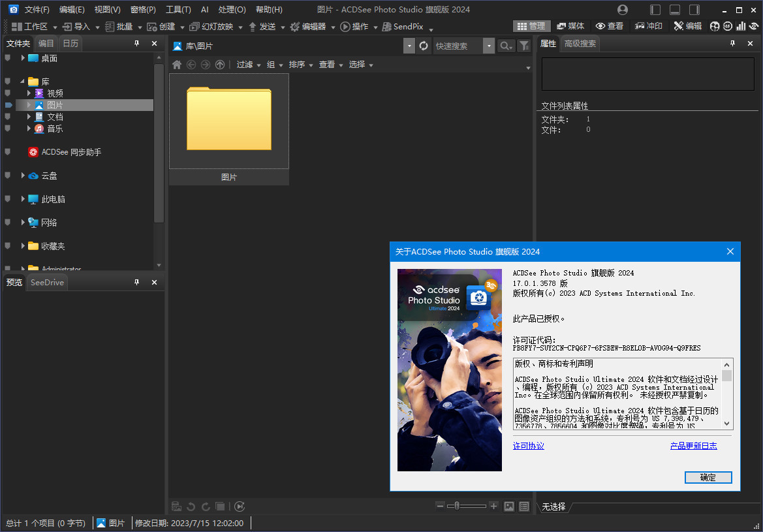Screen dimensions: 763x532
Task: Toggle the tag marker beside 桌面
Action: tap(8, 58)
